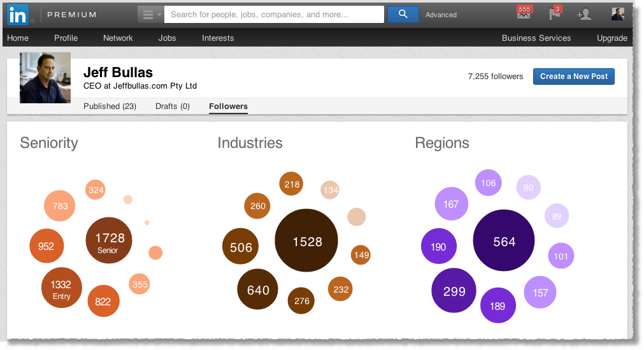Focus the people and jobs search field
The height and width of the screenshot is (350, 644).
[x=274, y=15]
